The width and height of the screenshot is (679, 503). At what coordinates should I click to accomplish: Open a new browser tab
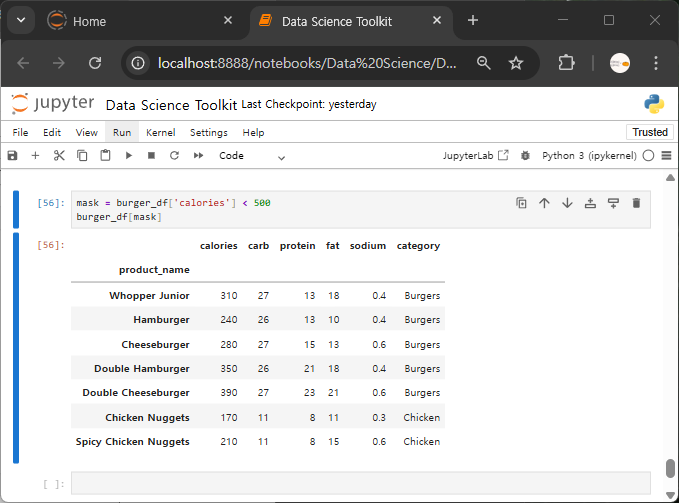pos(473,20)
